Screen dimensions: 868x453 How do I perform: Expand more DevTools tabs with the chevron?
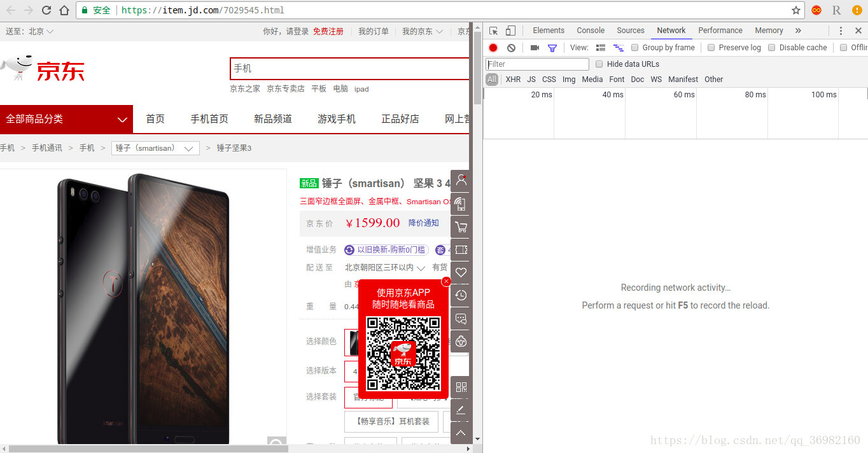tap(798, 31)
